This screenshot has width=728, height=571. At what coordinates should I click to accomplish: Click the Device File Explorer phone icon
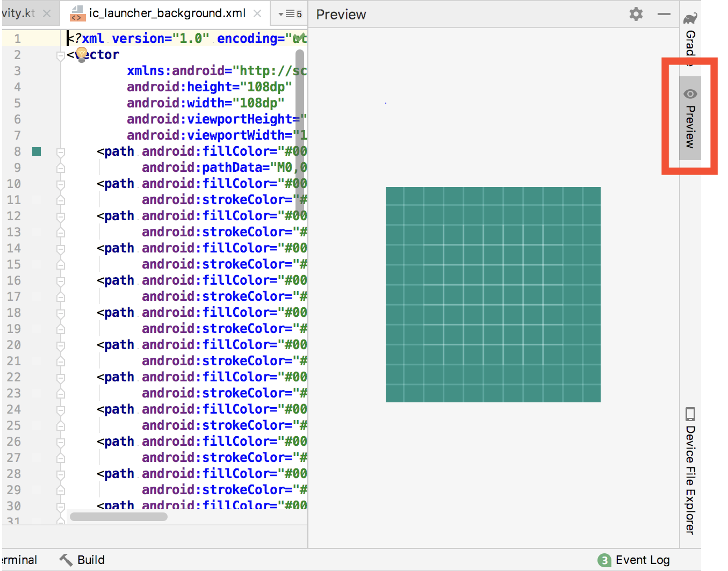click(x=690, y=414)
